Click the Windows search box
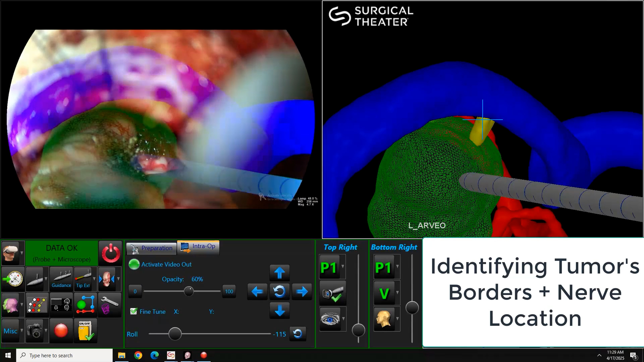 (x=64, y=355)
